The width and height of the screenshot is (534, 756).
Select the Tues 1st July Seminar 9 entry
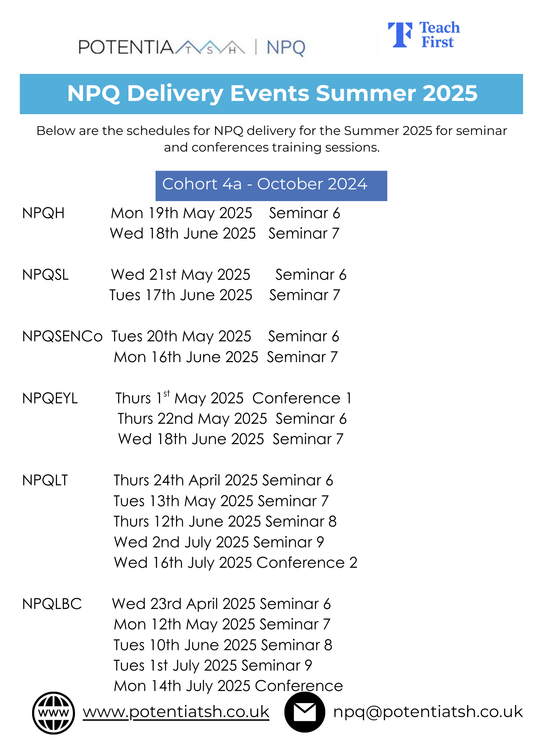pos(213,666)
